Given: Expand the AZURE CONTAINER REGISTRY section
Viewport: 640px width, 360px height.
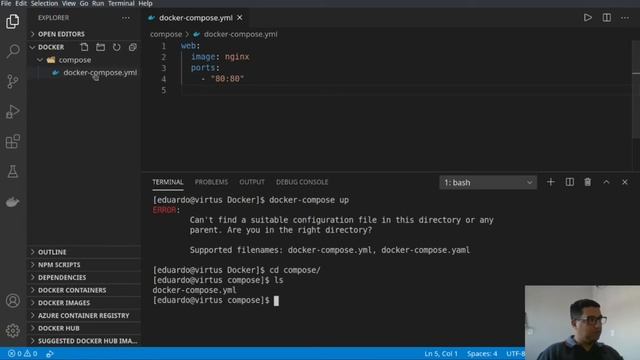Looking at the screenshot, I should point(84,315).
